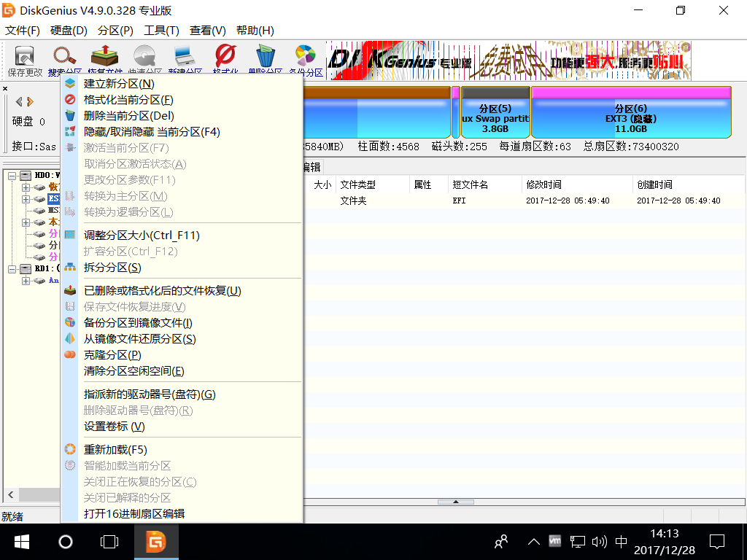Sort by 短文件名 column header
Viewport: 747px width, 560px height.
485,184
